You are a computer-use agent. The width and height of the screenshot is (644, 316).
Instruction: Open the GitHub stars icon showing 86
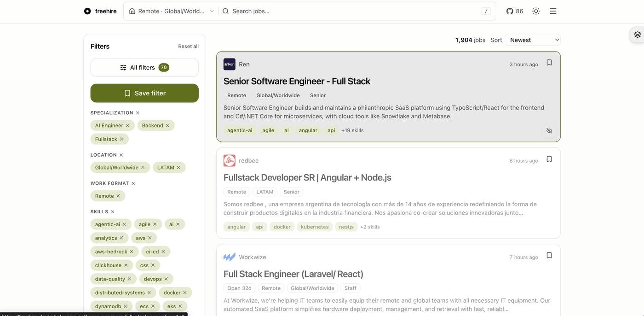click(515, 11)
